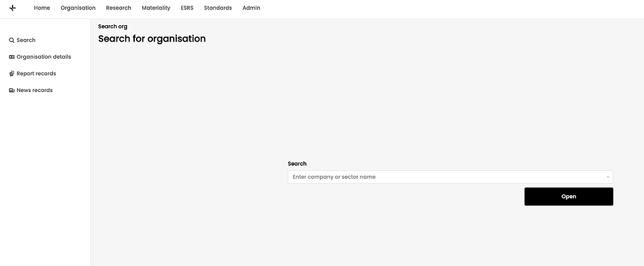Select Standards in the top navigation
The height and width of the screenshot is (266, 644).
coord(218,8)
